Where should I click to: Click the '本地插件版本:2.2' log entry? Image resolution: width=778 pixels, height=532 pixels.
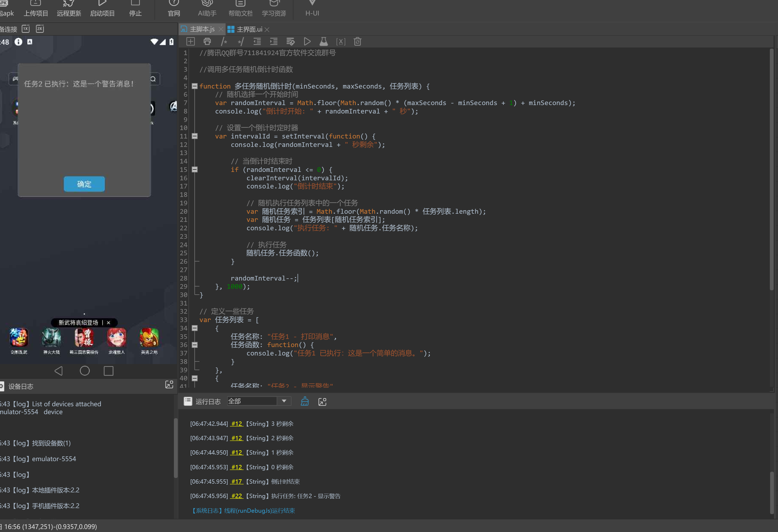(55, 490)
